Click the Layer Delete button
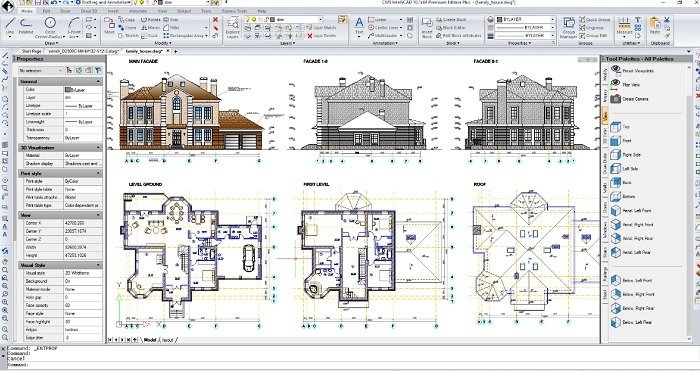The height and width of the screenshot is (371, 700). pyautogui.click(x=321, y=36)
